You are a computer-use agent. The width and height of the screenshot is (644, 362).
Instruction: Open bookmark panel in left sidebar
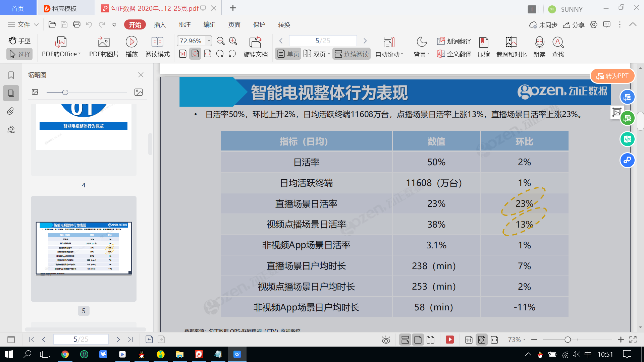(11, 75)
